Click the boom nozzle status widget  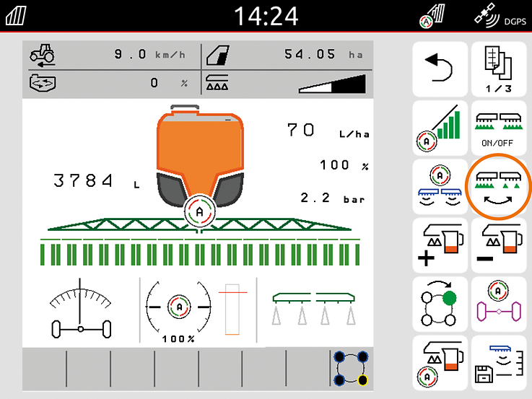(x=313, y=309)
